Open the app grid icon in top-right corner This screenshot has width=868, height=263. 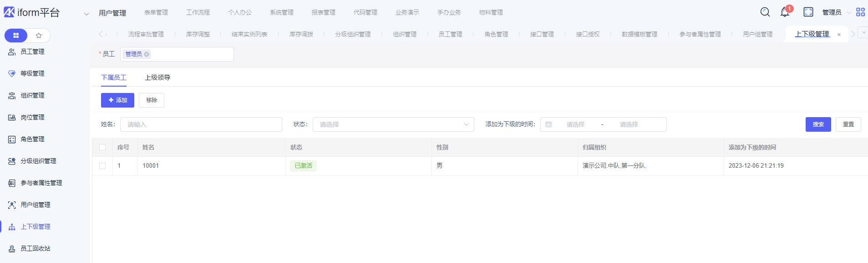pos(860,12)
